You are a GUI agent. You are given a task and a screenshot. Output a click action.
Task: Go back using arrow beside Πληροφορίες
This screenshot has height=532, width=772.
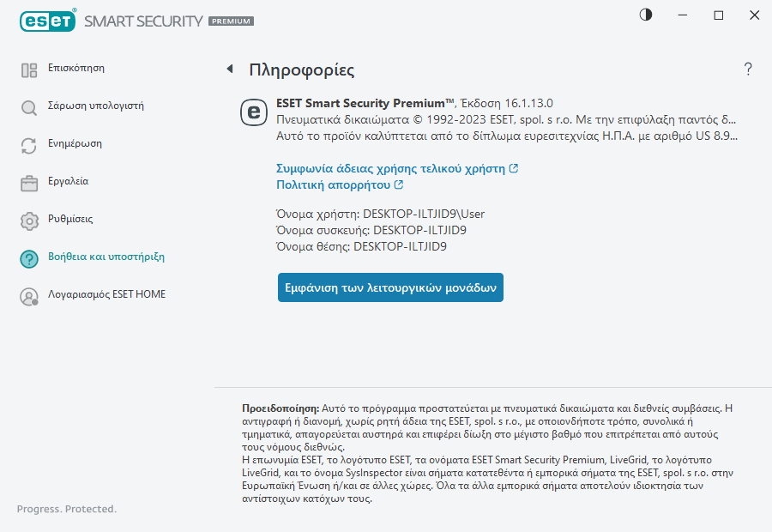pyautogui.click(x=229, y=69)
